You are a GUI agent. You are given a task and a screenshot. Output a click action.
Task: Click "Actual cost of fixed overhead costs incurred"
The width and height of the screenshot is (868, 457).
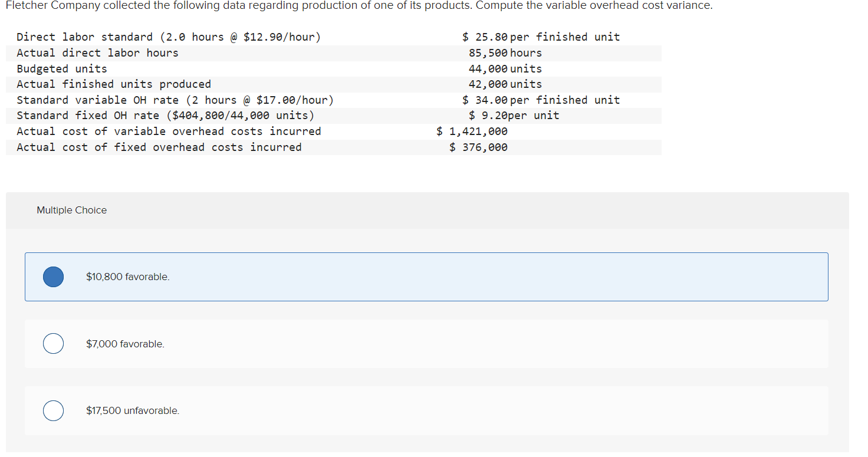[159, 147]
